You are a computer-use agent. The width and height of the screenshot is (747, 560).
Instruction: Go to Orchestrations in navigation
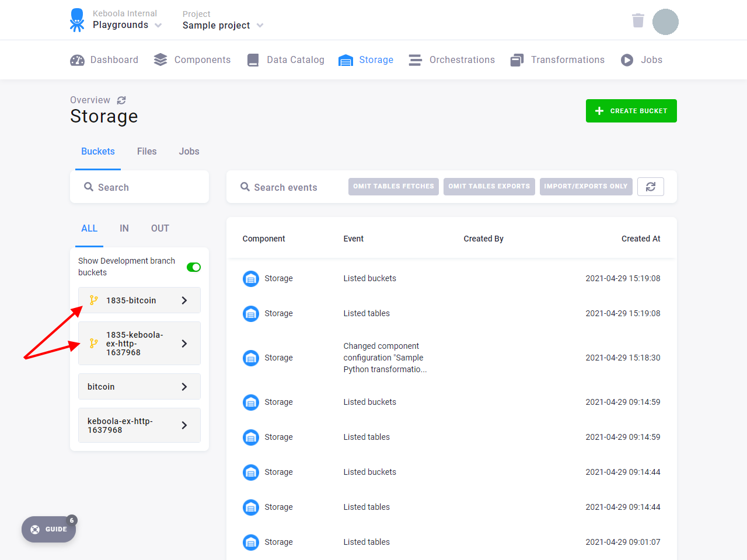tap(452, 60)
